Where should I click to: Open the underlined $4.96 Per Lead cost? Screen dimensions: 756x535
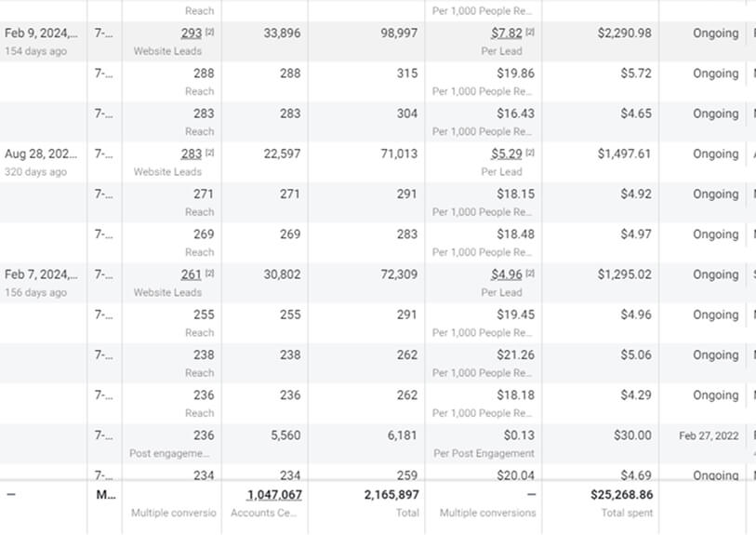coord(507,274)
